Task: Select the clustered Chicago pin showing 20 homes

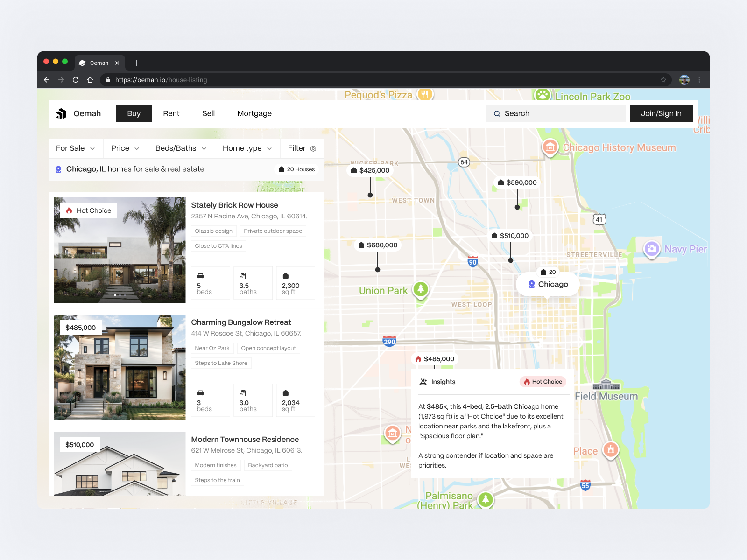Action: click(547, 284)
